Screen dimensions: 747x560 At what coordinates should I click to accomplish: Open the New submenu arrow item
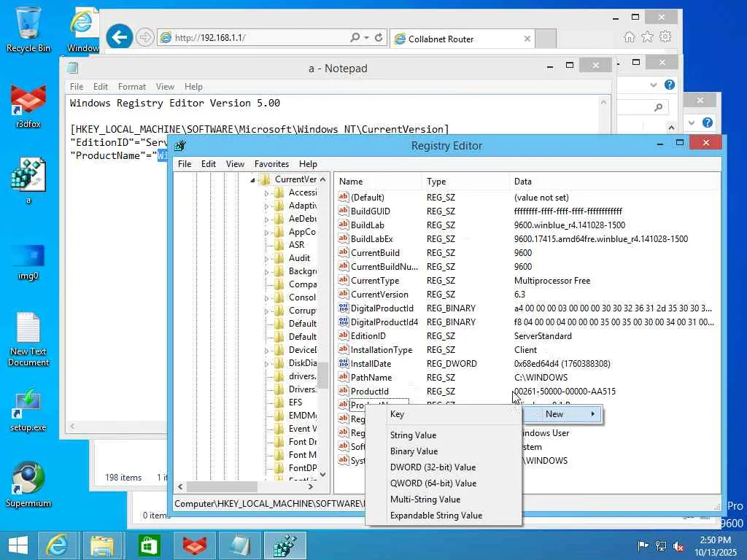[x=562, y=414]
